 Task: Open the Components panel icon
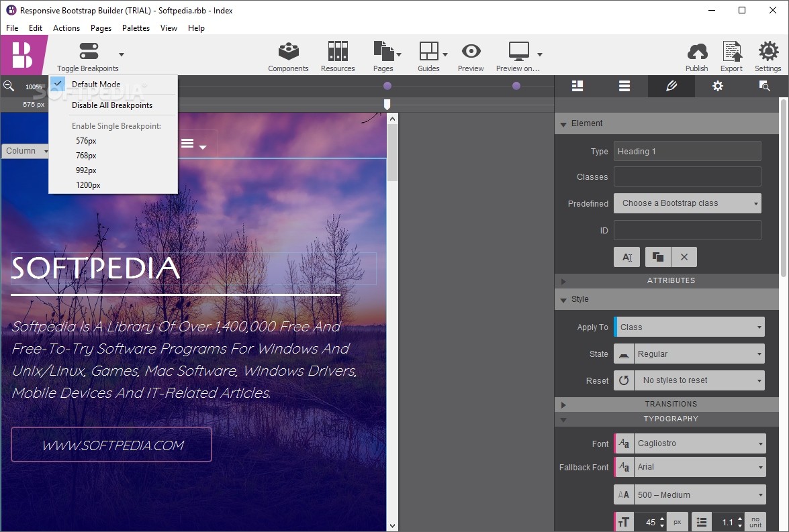pyautogui.click(x=288, y=51)
